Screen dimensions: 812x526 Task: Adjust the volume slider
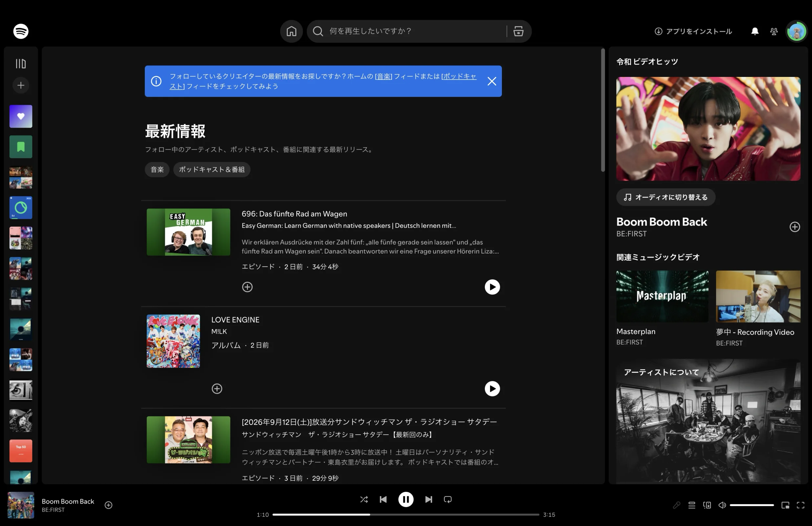point(752,505)
